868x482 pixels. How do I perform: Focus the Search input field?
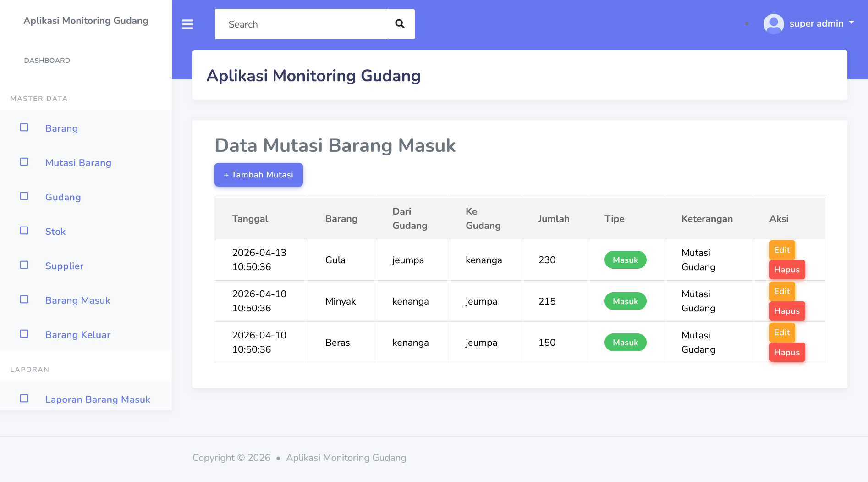click(x=300, y=24)
